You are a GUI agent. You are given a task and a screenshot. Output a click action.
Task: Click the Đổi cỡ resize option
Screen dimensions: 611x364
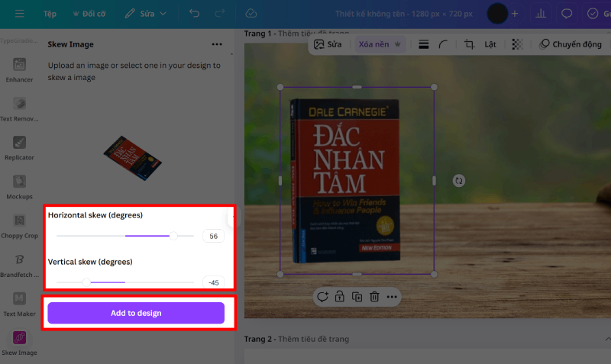coord(89,14)
